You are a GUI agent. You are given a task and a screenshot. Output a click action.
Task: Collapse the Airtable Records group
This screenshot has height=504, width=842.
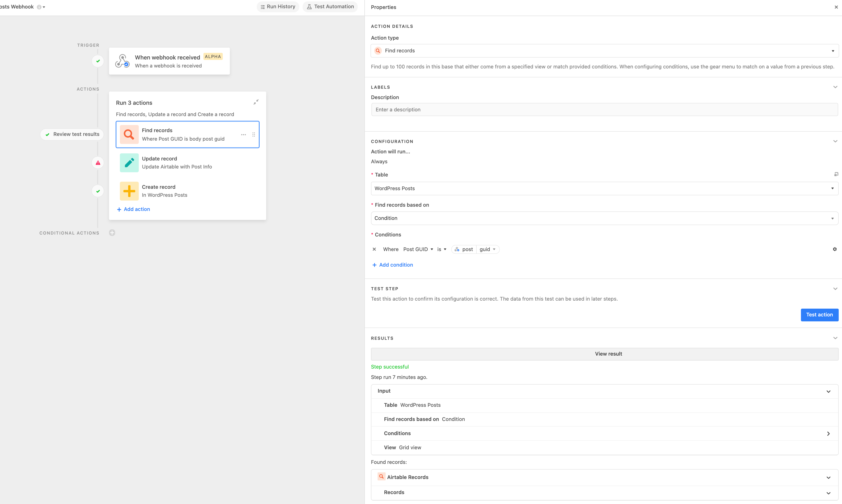pyautogui.click(x=828, y=478)
